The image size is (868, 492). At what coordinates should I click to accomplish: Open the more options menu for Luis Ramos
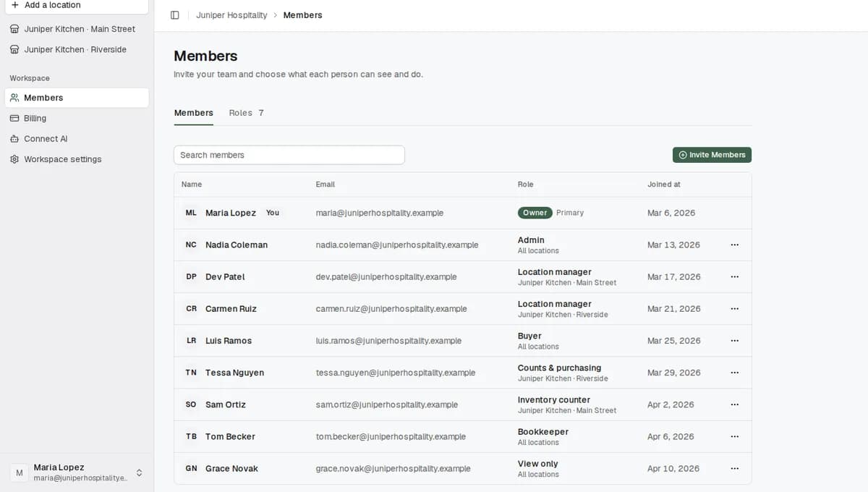[x=735, y=341]
